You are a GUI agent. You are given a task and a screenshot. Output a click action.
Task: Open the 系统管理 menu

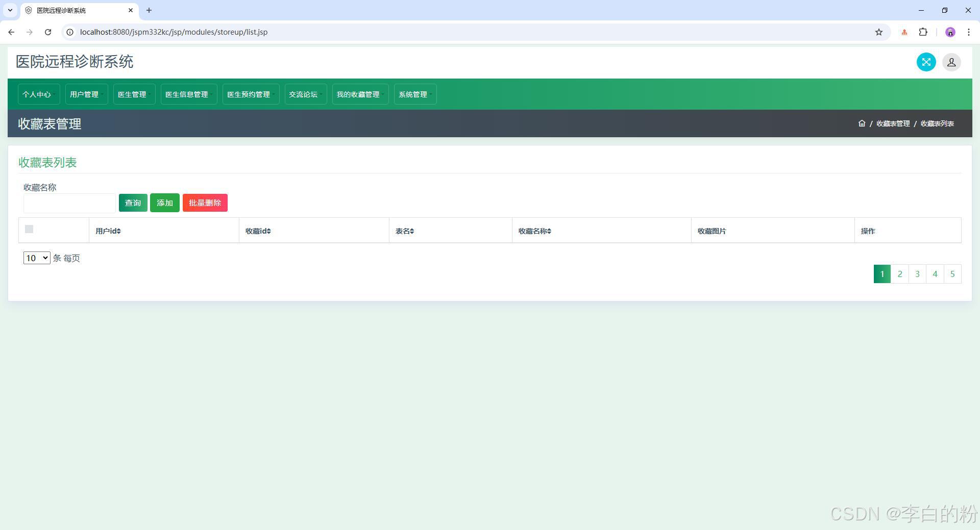(x=415, y=94)
